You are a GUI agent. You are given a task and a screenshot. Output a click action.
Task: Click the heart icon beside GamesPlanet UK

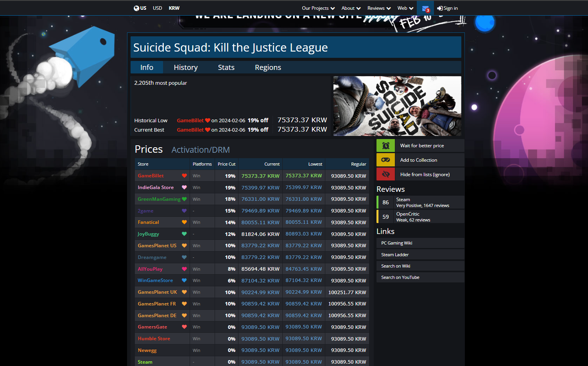click(185, 292)
